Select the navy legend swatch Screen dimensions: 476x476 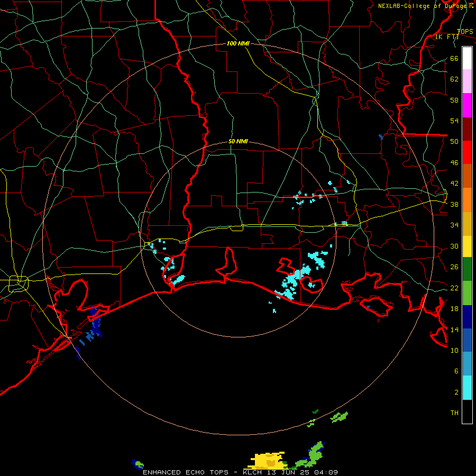point(467,317)
